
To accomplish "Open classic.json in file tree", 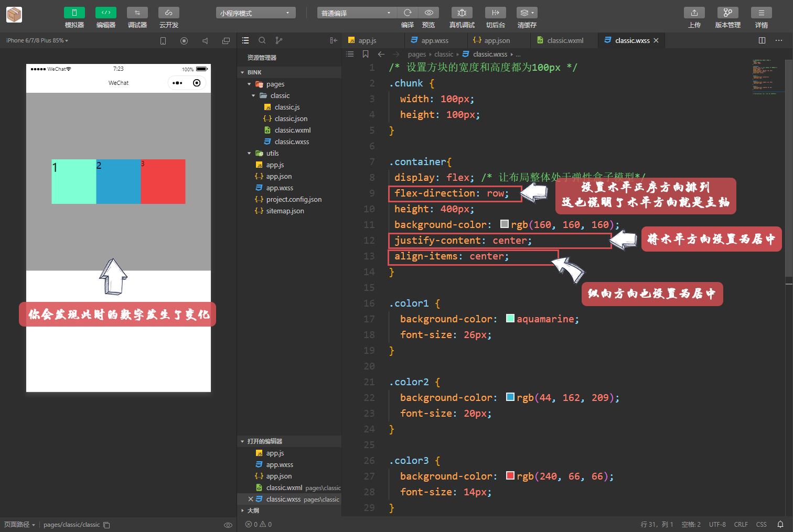I will click(291, 118).
